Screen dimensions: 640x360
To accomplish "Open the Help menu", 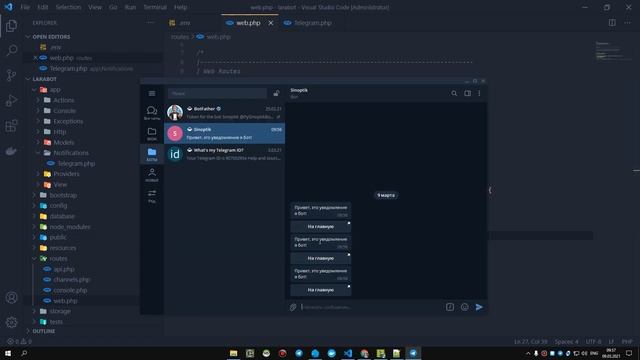I will coord(180,7).
